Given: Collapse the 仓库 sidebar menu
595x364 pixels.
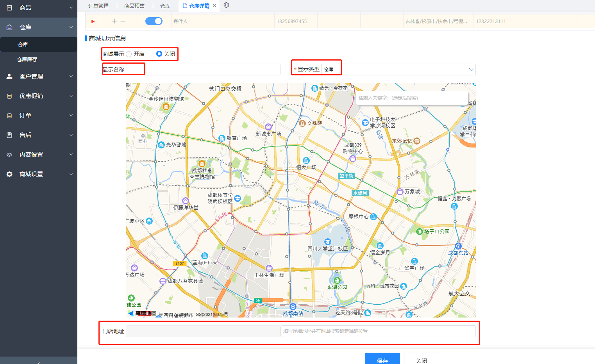Looking at the screenshot, I should [71, 27].
